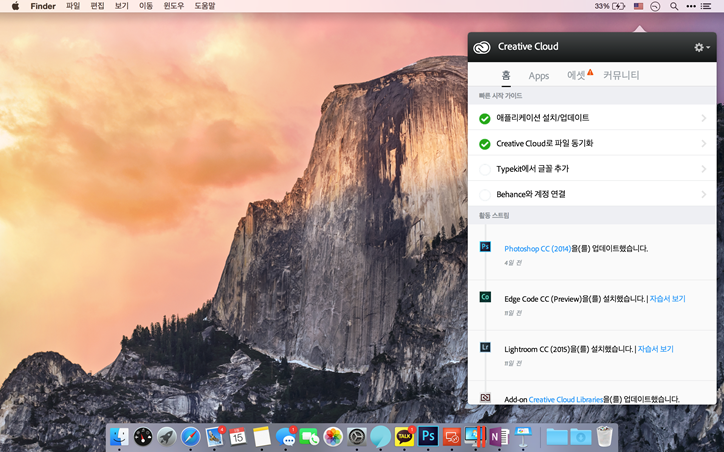Open the 보기 menu
The height and width of the screenshot is (452, 724).
coord(121,6)
